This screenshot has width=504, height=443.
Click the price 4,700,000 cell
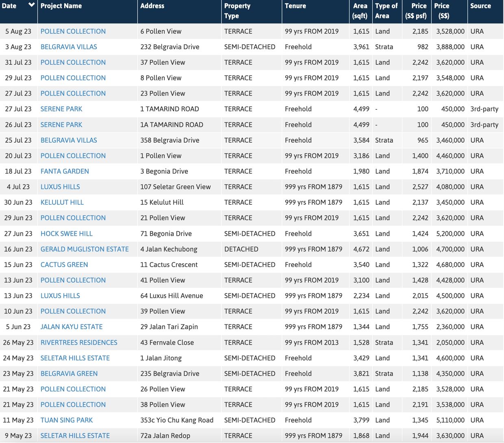450,249
